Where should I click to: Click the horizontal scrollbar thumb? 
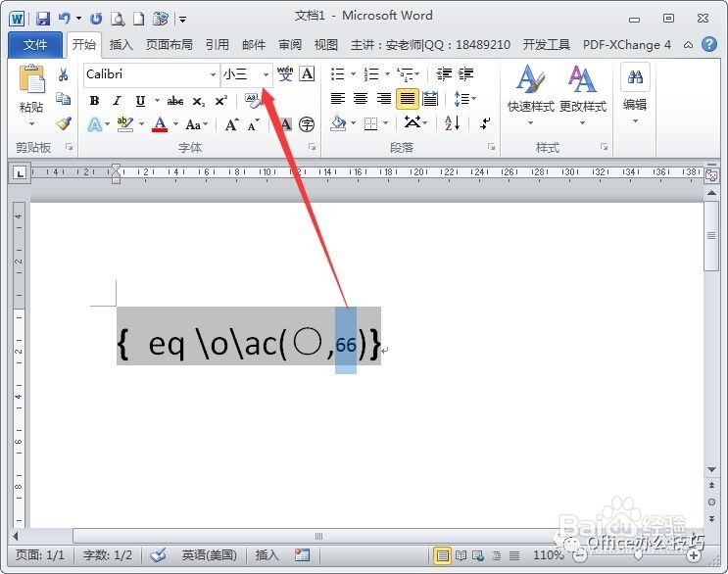319,536
